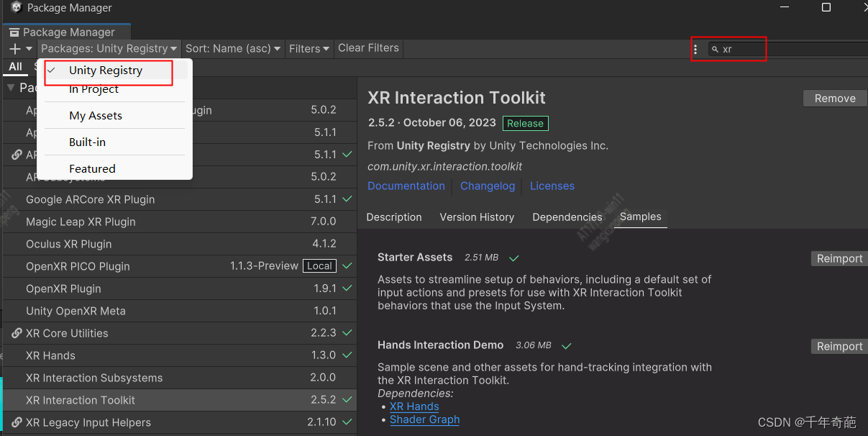Viewport: 868px width, 436px height.
Task: Click the magnifier icon in search field
Action: pyautogui.click(x=715, y=50)
